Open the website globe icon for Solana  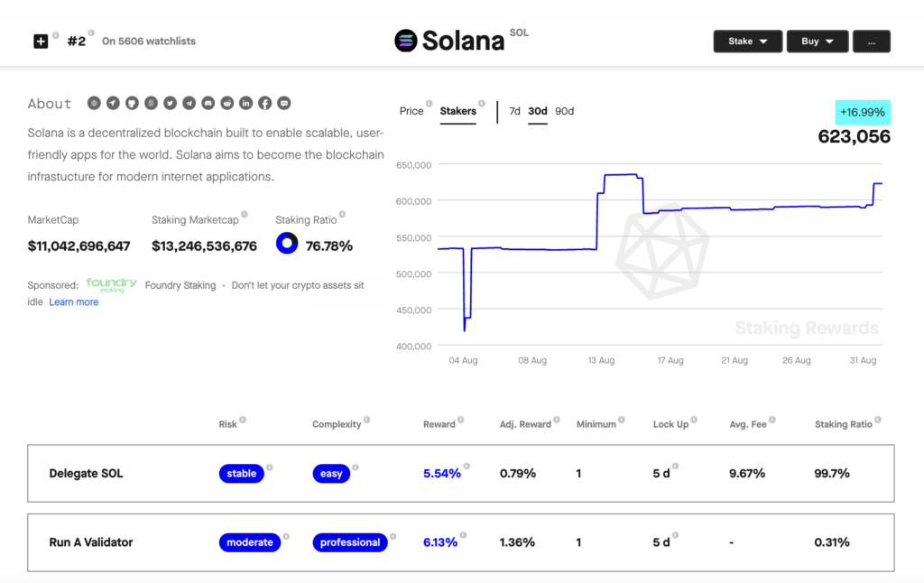pos(94,103)
